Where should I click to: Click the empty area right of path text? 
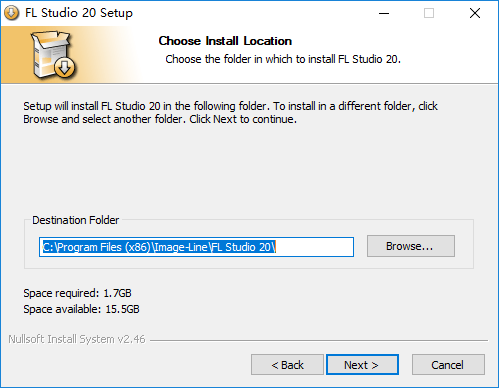click(x=315, y=247)
